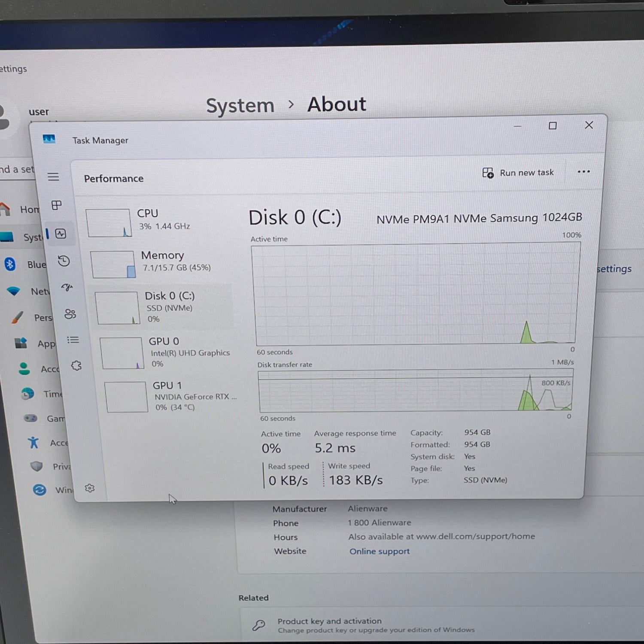Screen dimensions: 644x644
Task: Open the three-dot more options menu
Action: (583, 172)
